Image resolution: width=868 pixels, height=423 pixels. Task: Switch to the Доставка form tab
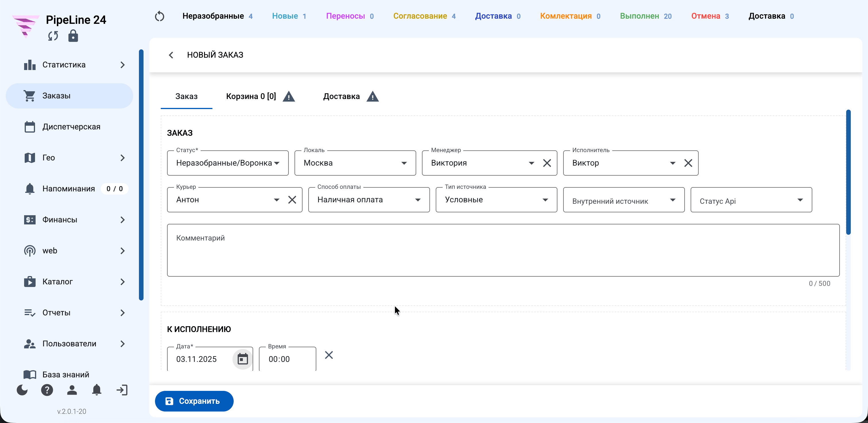tap(350, 97)
